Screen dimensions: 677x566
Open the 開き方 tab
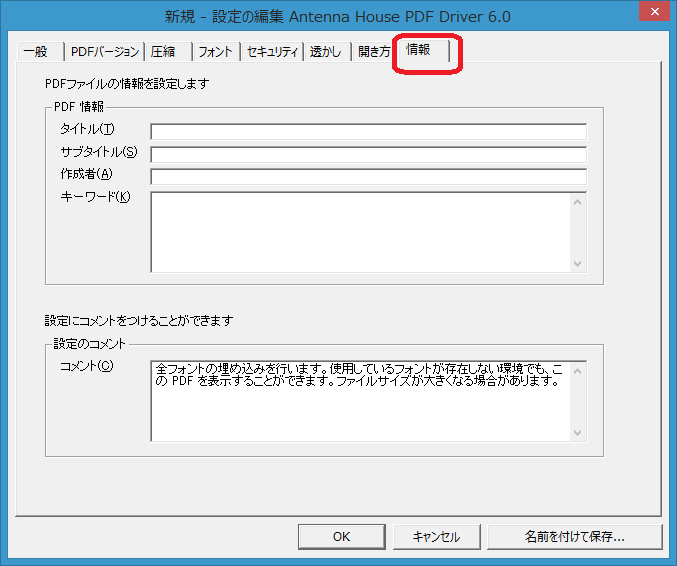tap(373, 52)
